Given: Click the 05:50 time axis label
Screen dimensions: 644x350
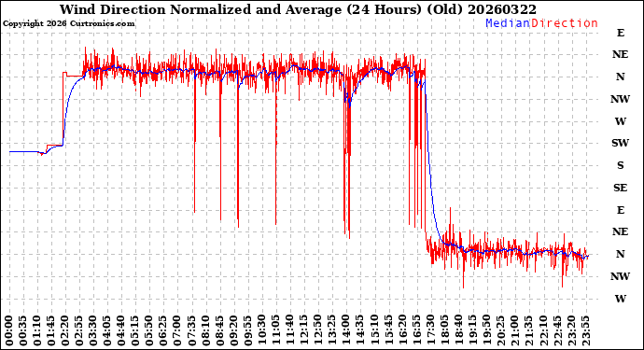Looking at the screenshot, I should [x=149, y=331].
